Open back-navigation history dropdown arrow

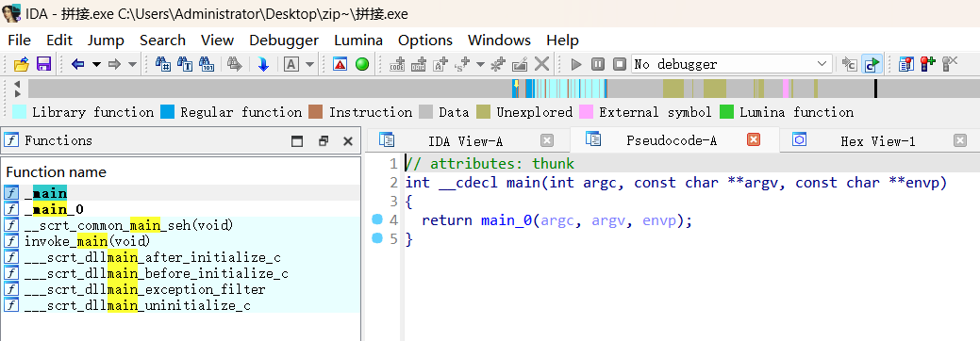coord(96,64)
